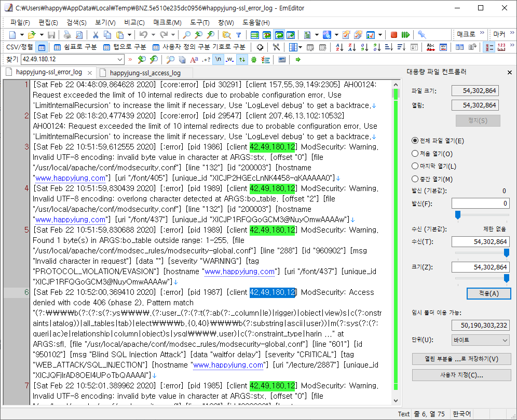
Task: Click the Sort A to Z icon
Action: click(x=340, y=47)
